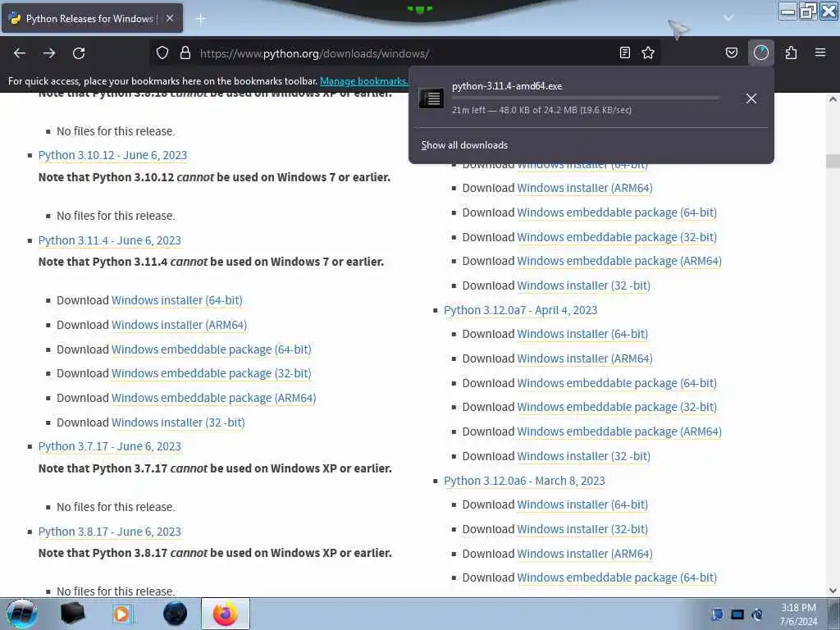
Task: Open the Extensions puzzle icon
Action: 791,52
